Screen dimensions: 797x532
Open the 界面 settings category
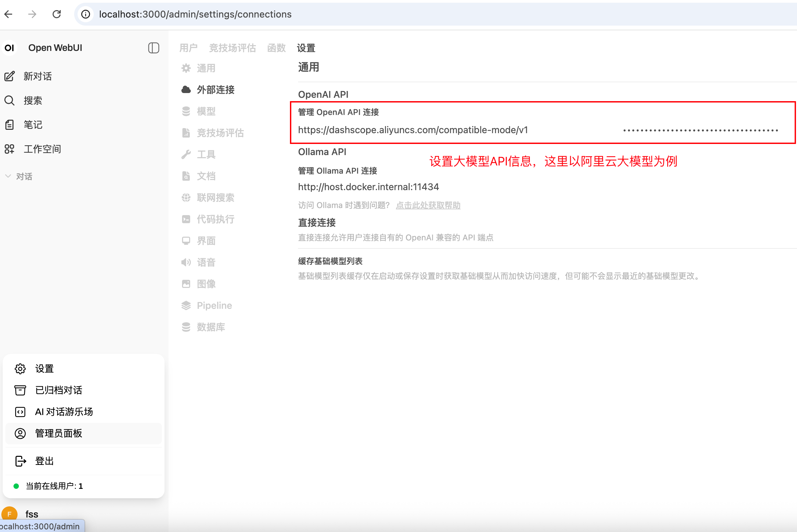click(x=199, y=241)
